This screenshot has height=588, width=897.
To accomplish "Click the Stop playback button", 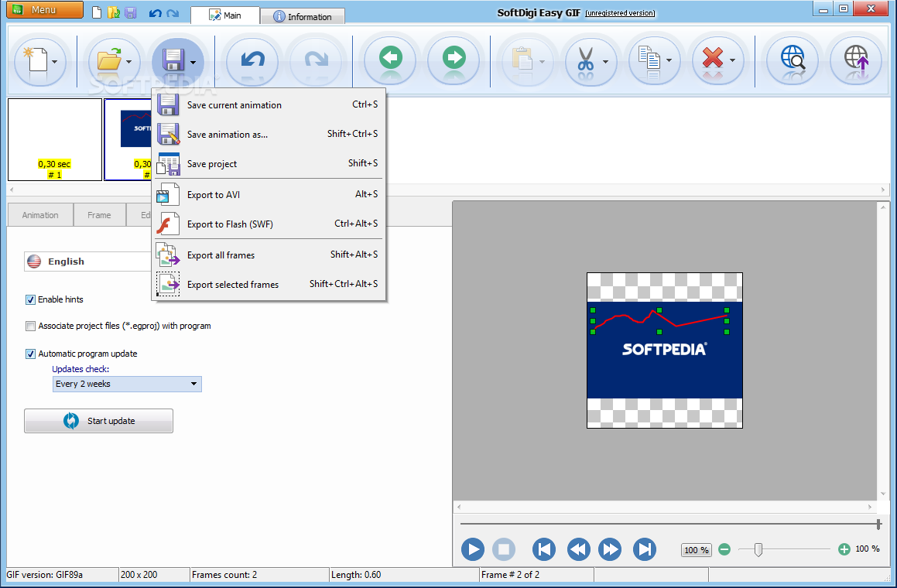I will 504,549.
